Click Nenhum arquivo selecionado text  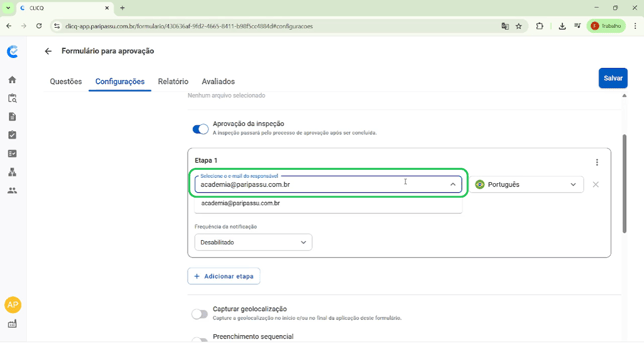click(x=226, y=95)
